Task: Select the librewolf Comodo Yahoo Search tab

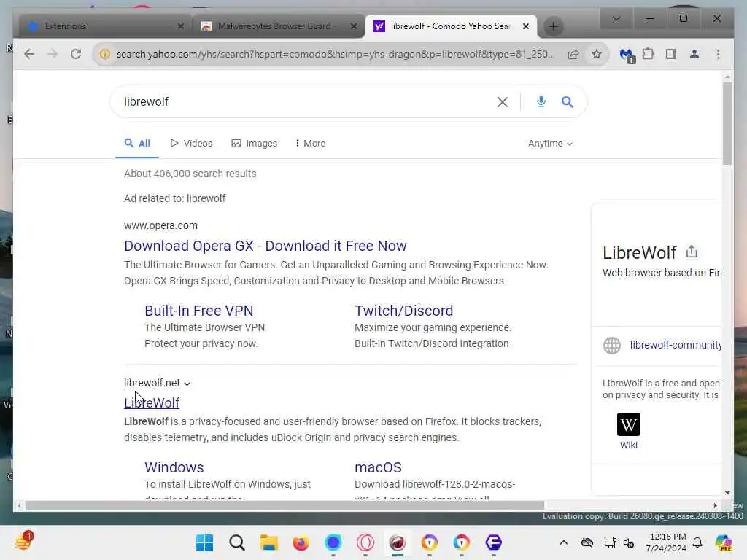Action: [x=450, y=26]
